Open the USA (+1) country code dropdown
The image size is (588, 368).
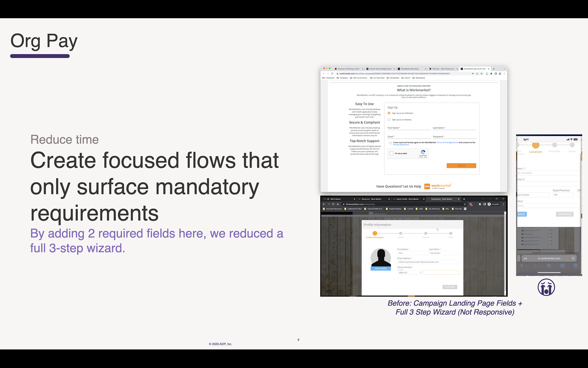pyautogui.click(x=410, y=273)
